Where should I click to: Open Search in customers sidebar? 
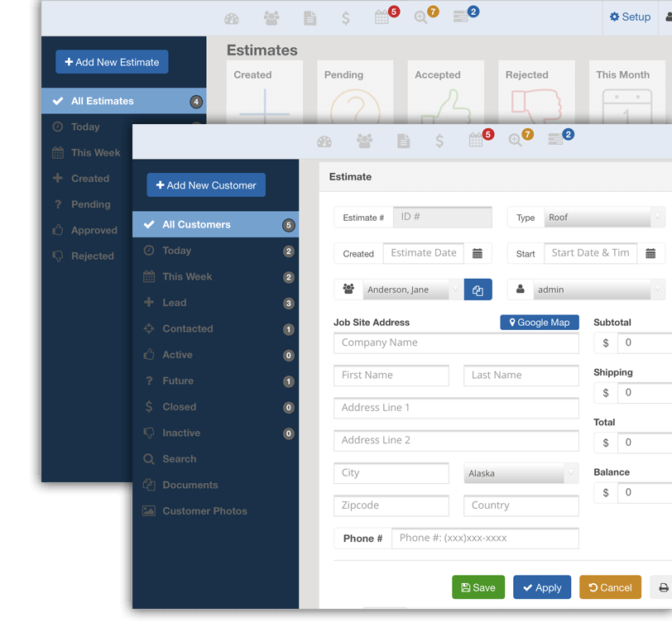(215, 459)
